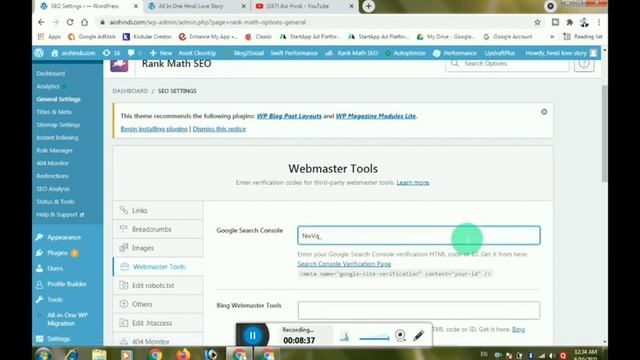Adjust the recorder volume slider

(374, 338)
